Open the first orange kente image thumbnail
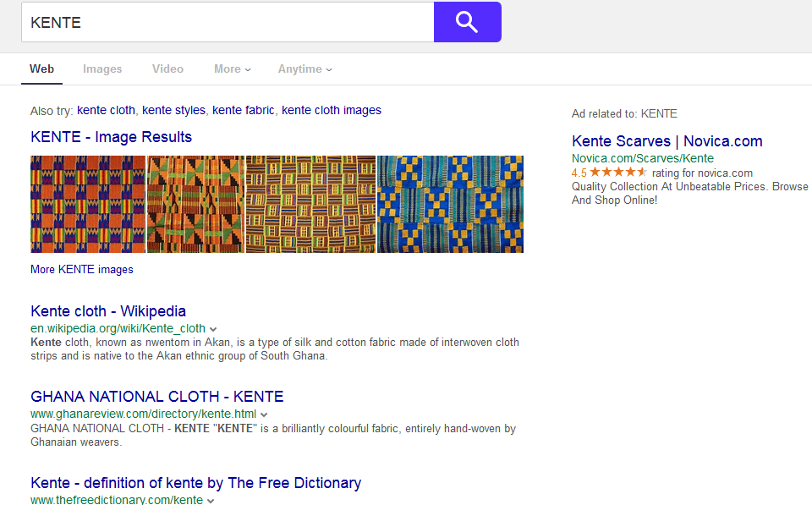The width and height of the screenshot is (812, 505). tap(88, 204)
